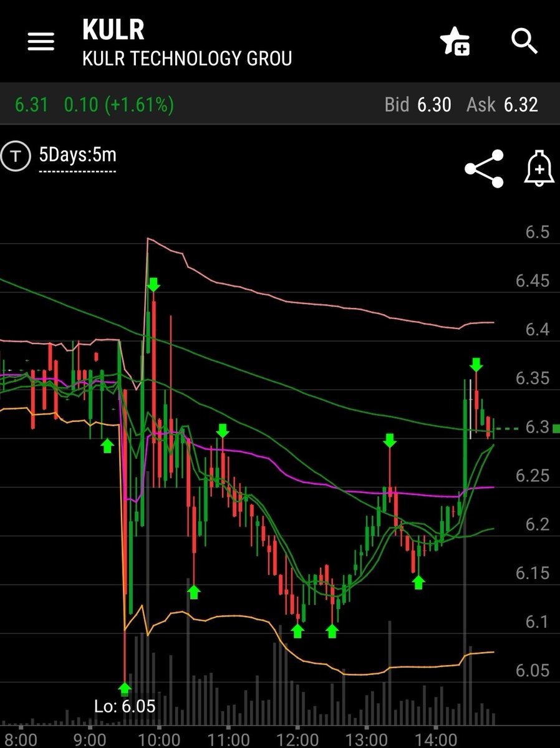The width and height of the screenshot is (560, 748).
Task: Tap the 14:00 time axis label
Action: click(435, 740)
